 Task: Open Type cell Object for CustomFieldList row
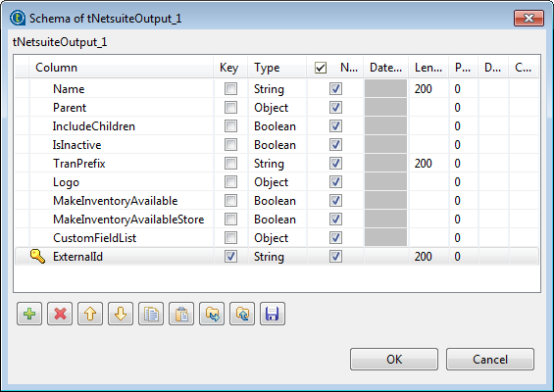(x=277, y=238)
